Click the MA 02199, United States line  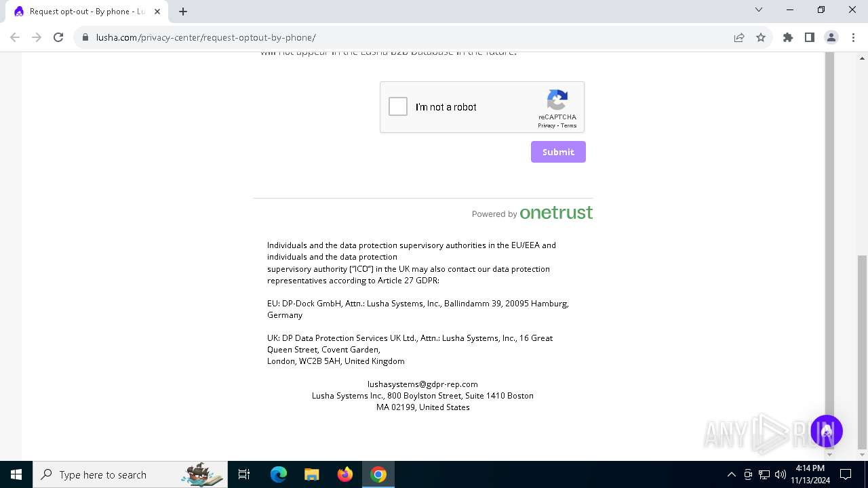tap(423, 407)
